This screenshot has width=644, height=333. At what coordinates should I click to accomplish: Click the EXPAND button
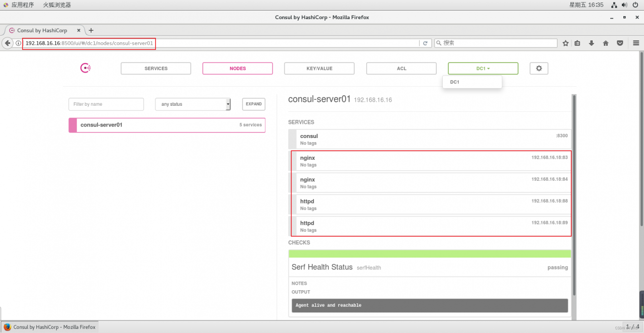coord(254,104)
